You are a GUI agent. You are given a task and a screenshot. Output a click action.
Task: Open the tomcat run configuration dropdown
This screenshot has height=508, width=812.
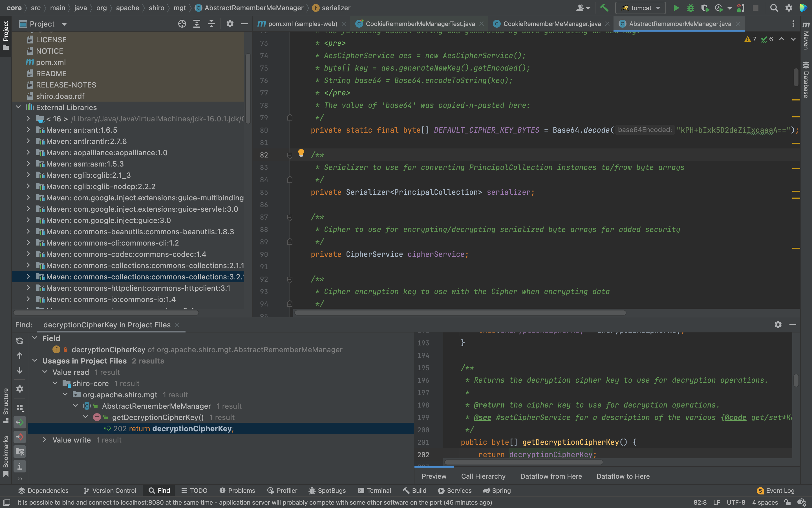click(641, 8)
